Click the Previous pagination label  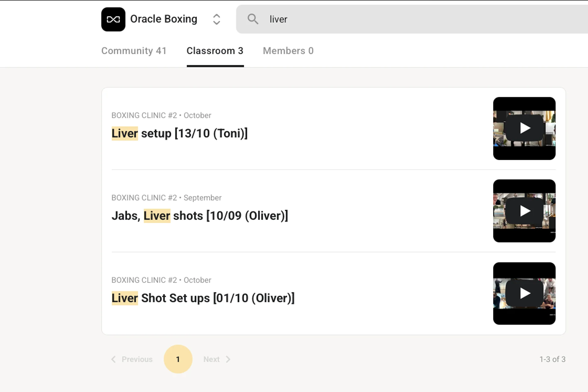tap(137, 359)
